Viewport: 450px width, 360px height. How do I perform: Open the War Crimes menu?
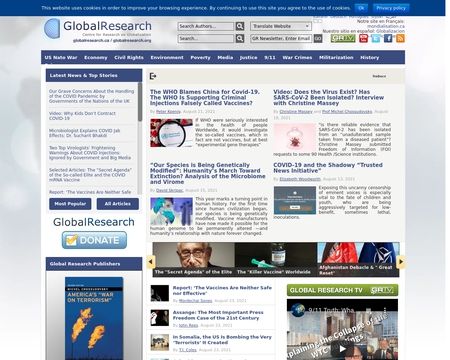pyautogui.click(x=297, y=57)
